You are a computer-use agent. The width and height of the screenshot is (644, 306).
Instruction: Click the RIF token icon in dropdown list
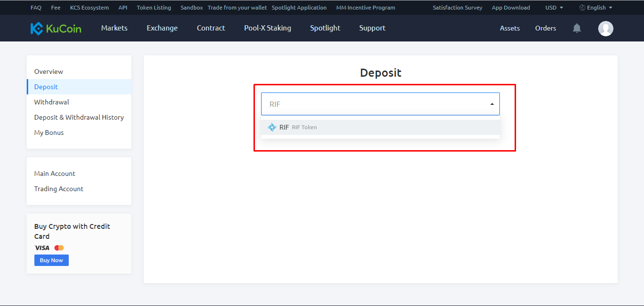click(272, 127)
